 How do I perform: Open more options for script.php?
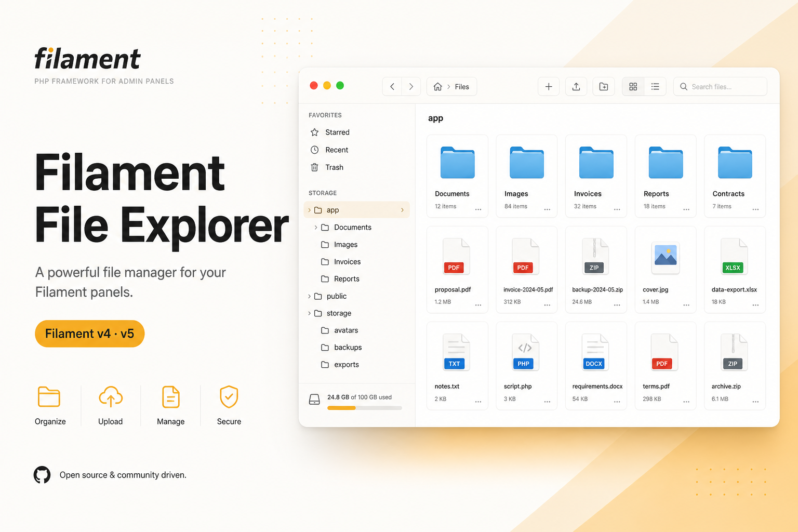point(547,402)
